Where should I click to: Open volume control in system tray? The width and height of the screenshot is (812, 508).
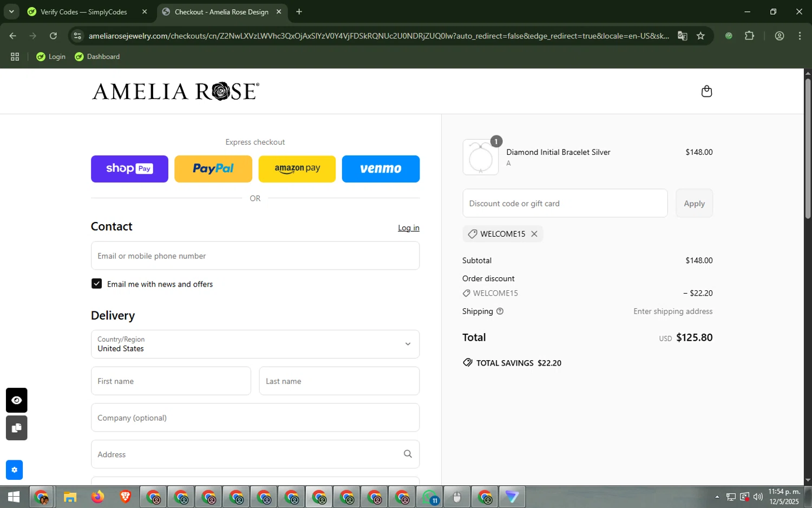[x=758, y=497]
